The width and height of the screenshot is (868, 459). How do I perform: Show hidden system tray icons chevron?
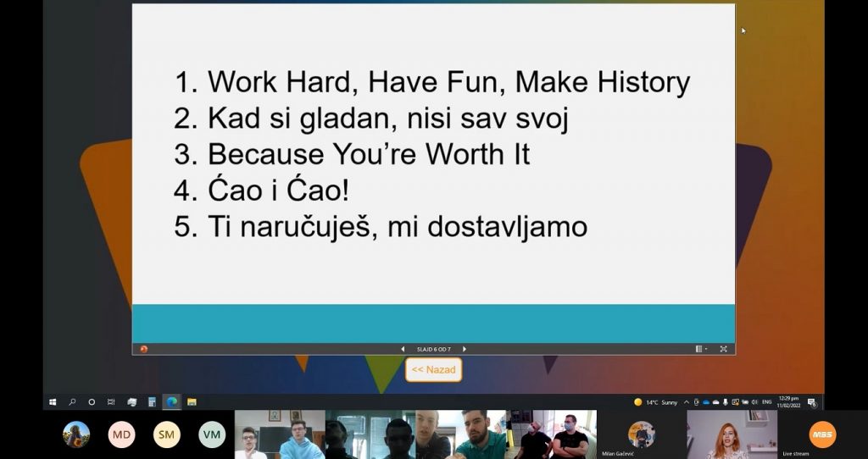pos(687,402)
